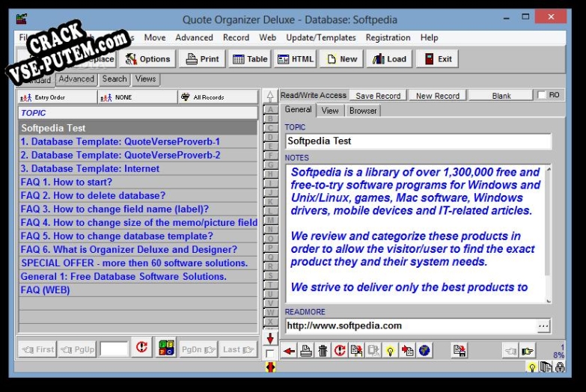
Task: Click the light bulb icon in status bar
Action: click(532, 367)
